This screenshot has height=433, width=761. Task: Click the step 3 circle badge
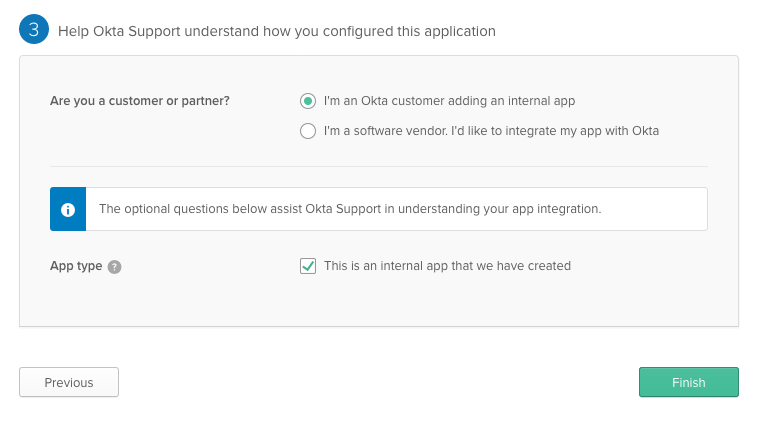[34, 30]
